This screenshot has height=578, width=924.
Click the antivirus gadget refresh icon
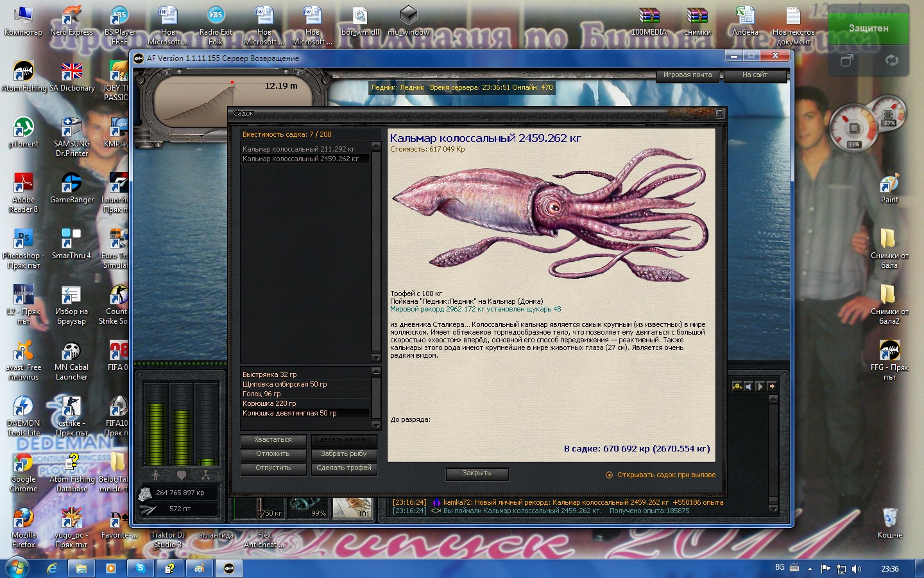coord(891,60)
